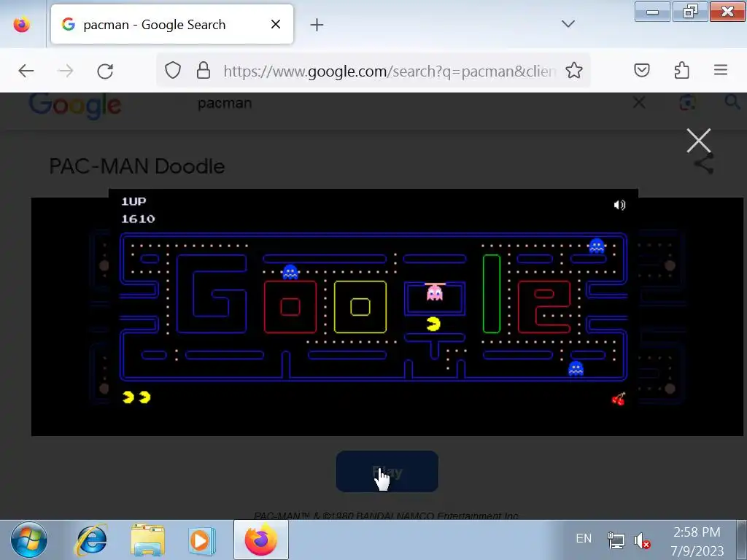Viewport: 747px width, 560px height.
Task: Select Firefox in the taskbar
Action: [x=260, y=540]
